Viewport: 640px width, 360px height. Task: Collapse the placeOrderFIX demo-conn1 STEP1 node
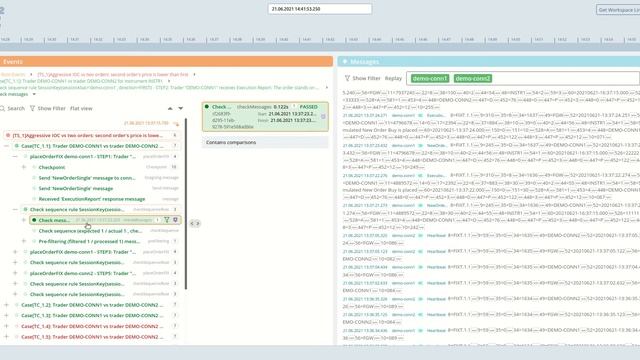coord(15,156)
